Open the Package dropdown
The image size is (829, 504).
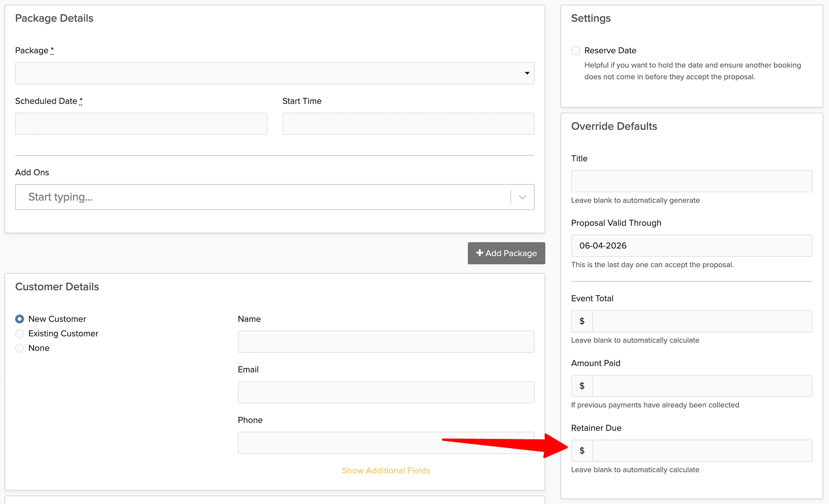275,73
